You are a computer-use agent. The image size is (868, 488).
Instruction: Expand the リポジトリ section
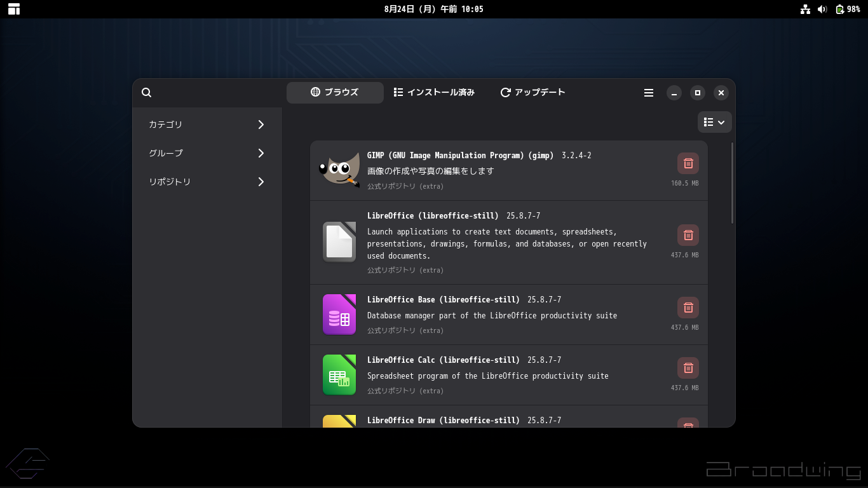click(x=207, y=182)
